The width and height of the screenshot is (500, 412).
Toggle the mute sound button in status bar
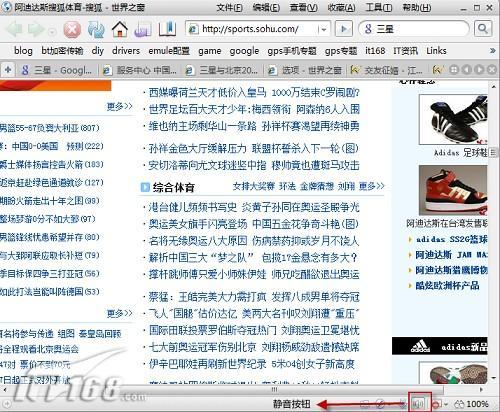(419, 404)
